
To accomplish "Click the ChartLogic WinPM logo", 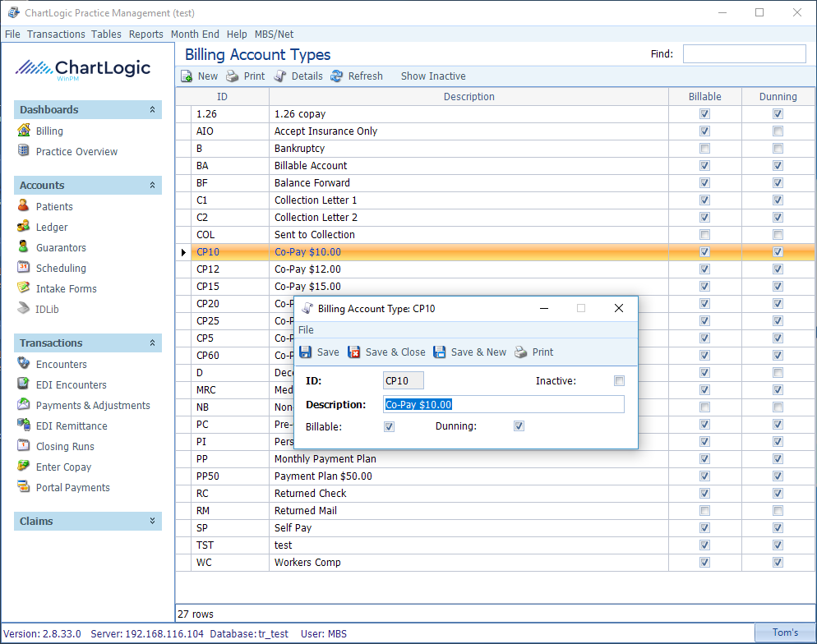I will point(83,69).
